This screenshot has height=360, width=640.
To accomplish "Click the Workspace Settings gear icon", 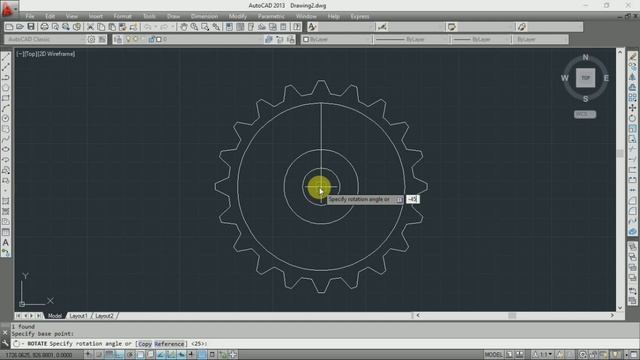I will pyautogui.click(x=91, y=39).
